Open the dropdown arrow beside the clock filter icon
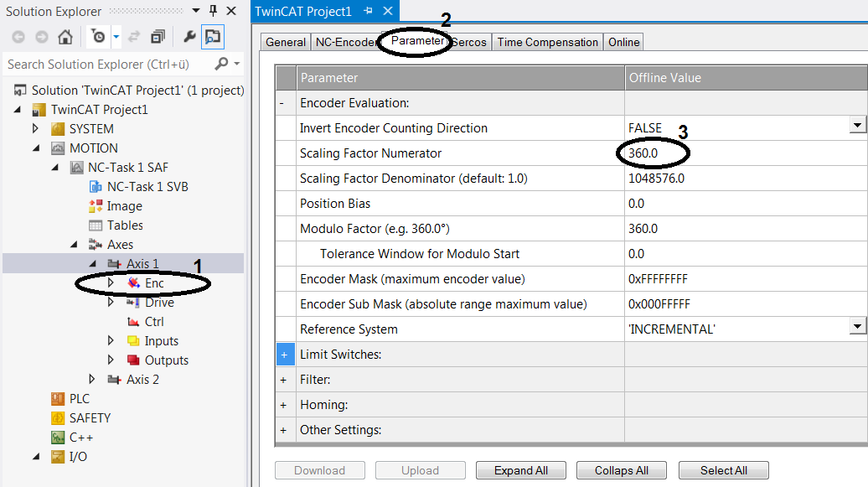This screenshot has width=868, height=487. click(116, 37)
